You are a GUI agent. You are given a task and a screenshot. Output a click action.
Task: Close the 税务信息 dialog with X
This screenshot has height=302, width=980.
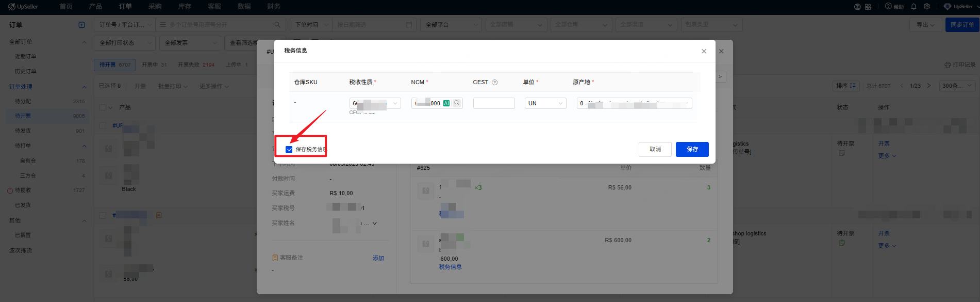704,51
